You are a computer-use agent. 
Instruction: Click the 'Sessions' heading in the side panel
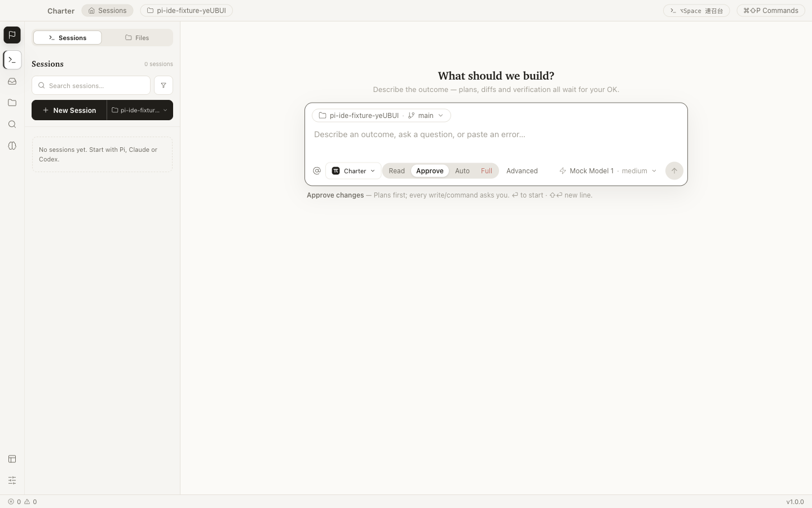click(47, 64)
